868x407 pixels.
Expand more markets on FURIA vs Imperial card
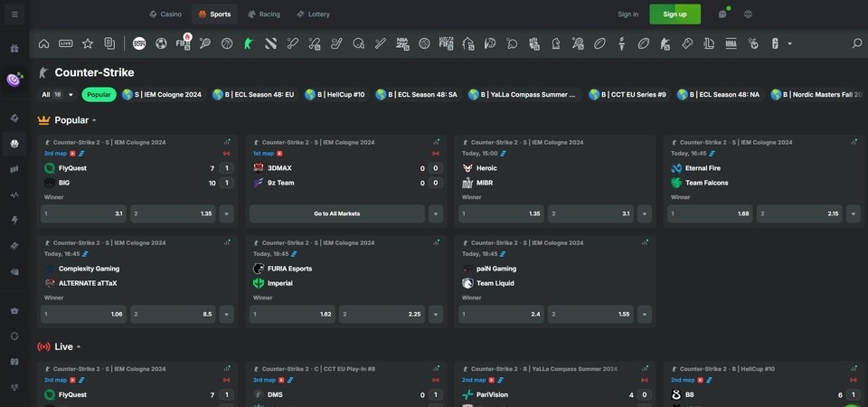pos(436,314)
